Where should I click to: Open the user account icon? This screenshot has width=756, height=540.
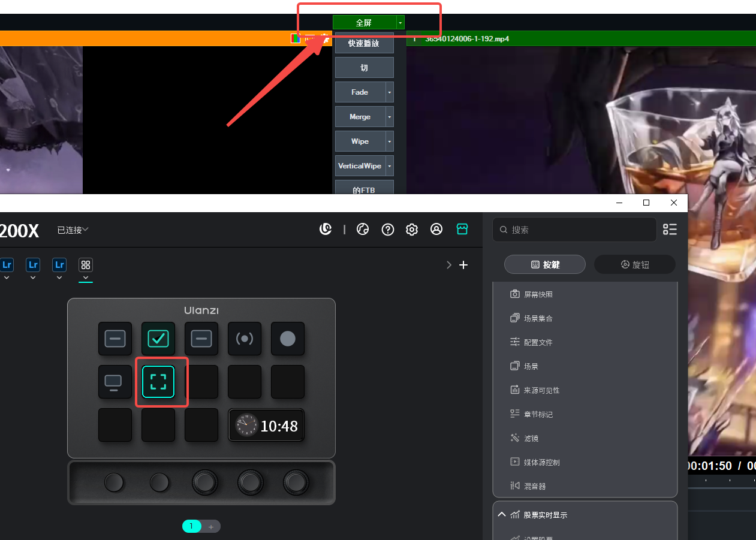pyautogui.click(x=436, y=230)
